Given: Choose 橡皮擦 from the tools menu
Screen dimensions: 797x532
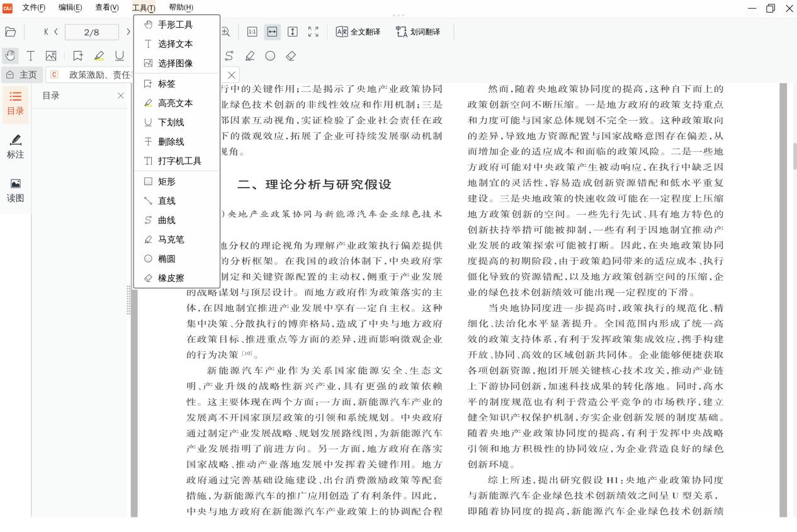Looking at the screenshot, I should tap(177, 278).
